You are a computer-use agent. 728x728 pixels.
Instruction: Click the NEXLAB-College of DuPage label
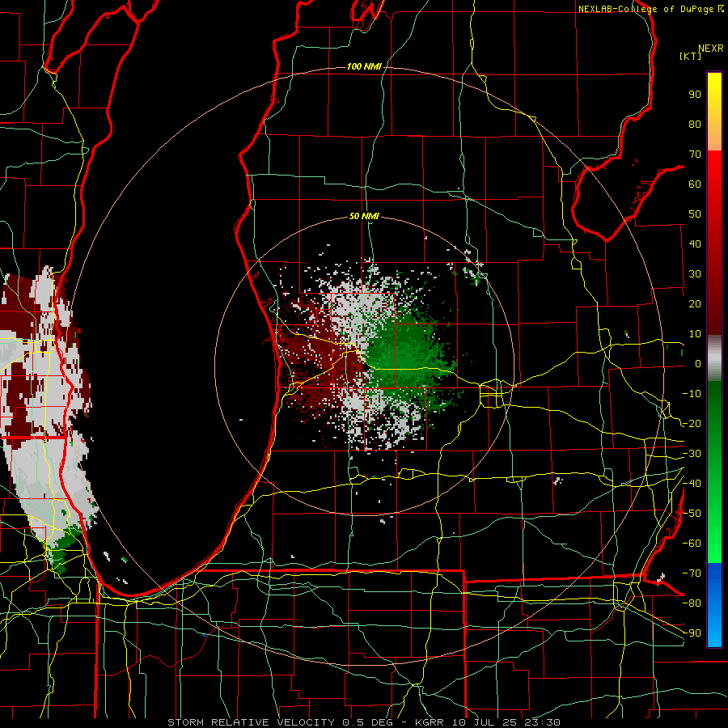646,9
